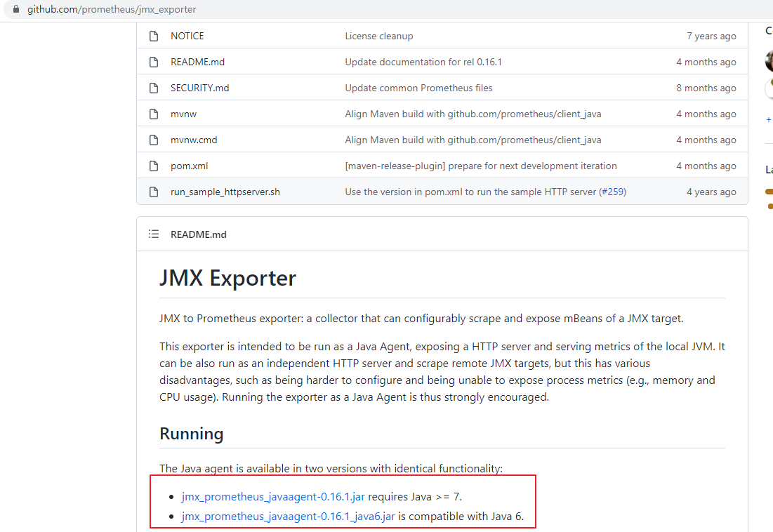773x532 pixels.
Task: Open the mvnw file
Action: 183,114
